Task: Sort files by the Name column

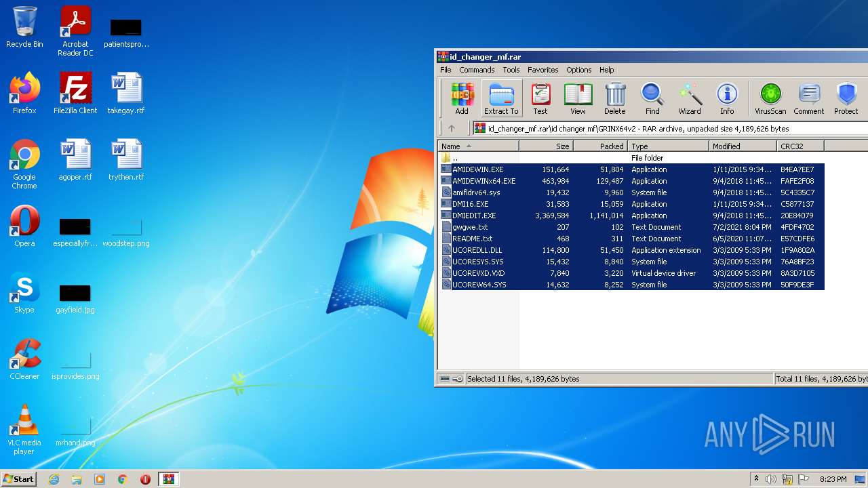Action: click(x=478, y=146)
